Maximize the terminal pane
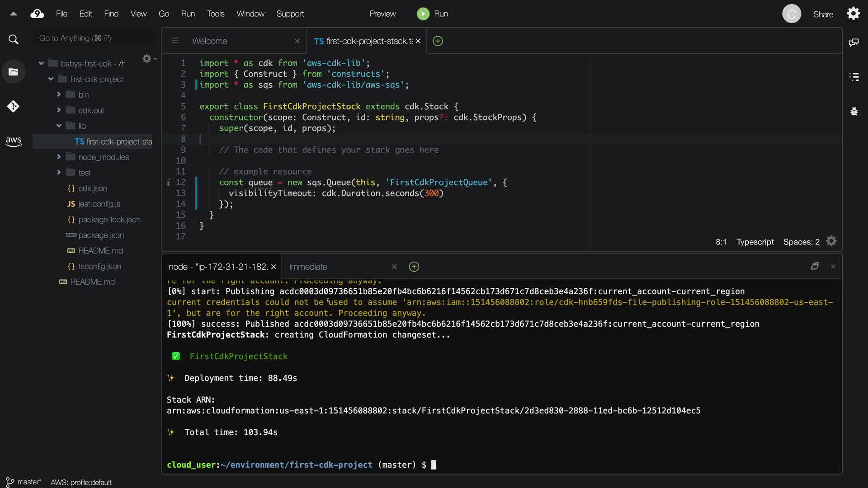The height and width of the screenshot is (488, 868). pyautogui.click(x=815, y=266)
